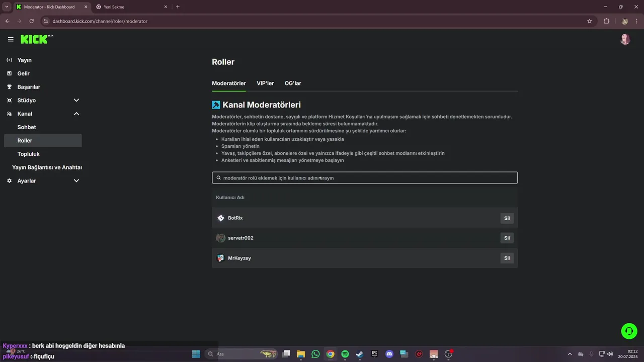Click the Yayın broadcast icon in sidebar
Image resolution: width=644 pixels, height=362 pixels.
[9, 60]
